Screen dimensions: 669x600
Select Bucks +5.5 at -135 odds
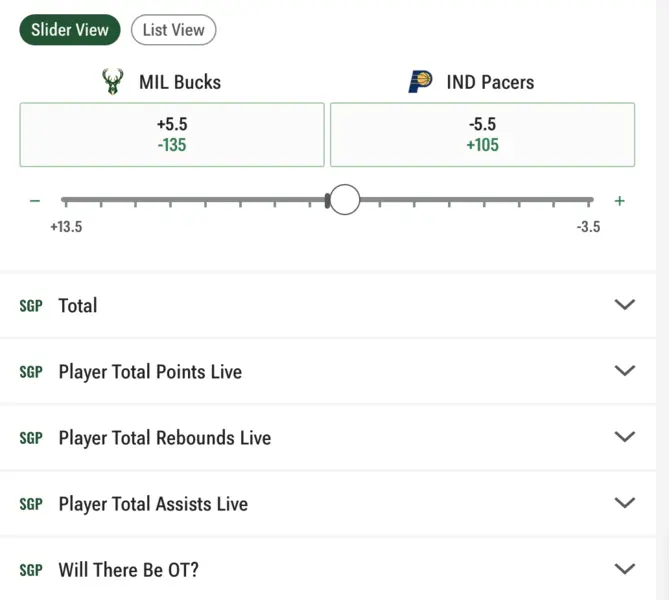172,135
